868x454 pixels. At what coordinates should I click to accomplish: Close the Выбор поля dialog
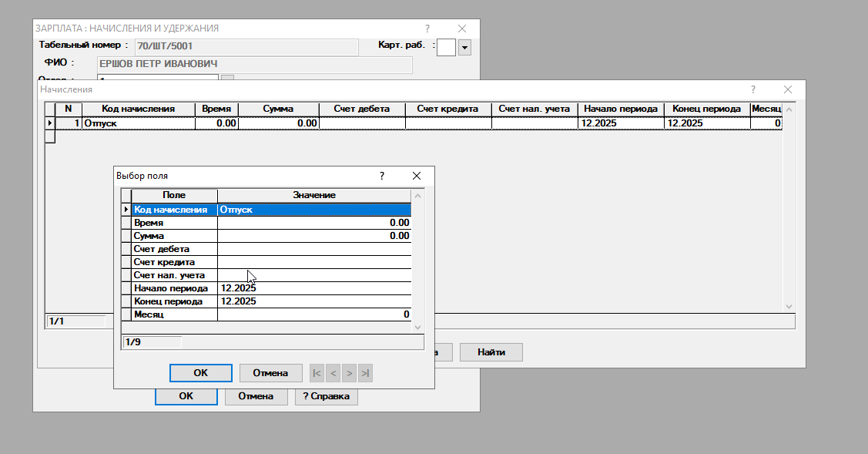click(x=417, y=176)
